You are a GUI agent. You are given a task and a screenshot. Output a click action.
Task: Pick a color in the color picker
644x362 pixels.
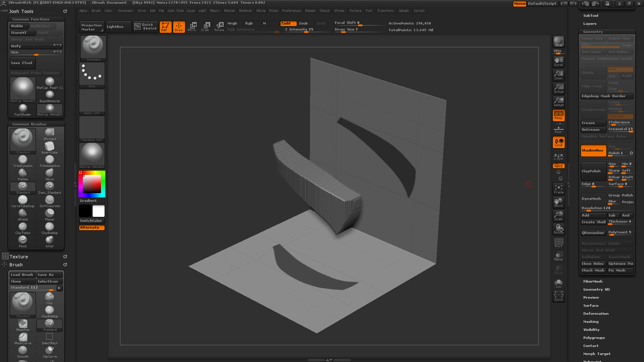tap(92, 184)
